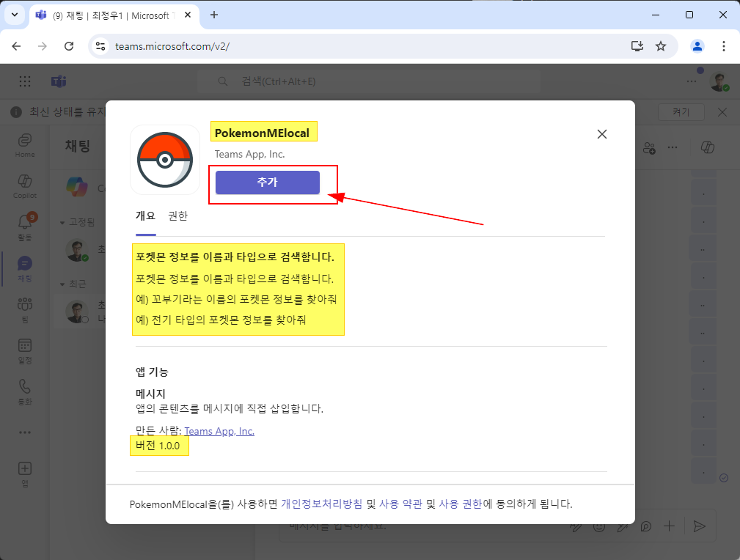This screenshot has width=740, height=560.
Task: Open Teams settings and more menu
Action: click(692, 81)
